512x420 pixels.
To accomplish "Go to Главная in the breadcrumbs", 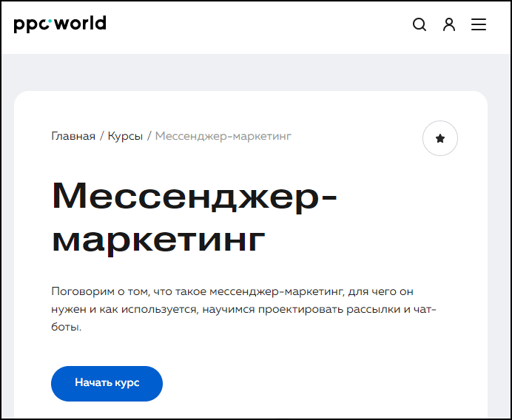I will coord(73,136).
